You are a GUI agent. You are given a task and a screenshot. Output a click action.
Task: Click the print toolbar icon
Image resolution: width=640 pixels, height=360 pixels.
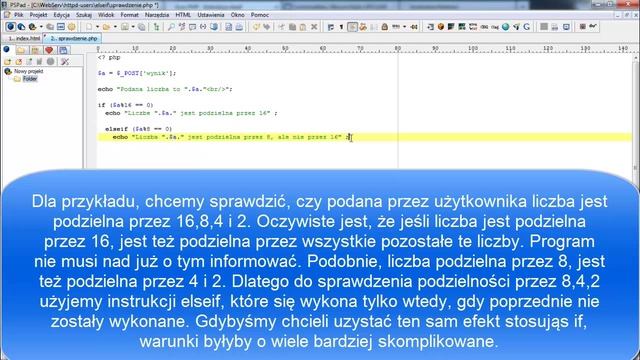point(239,27)
